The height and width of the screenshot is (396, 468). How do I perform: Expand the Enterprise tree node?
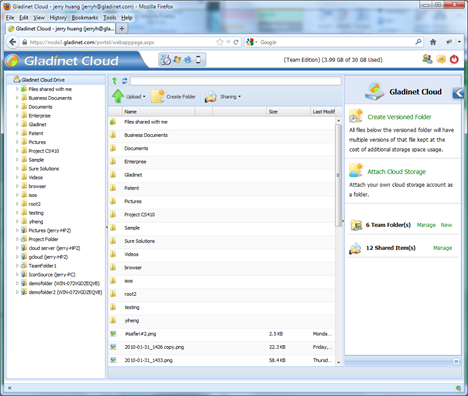tap(17, 116)
